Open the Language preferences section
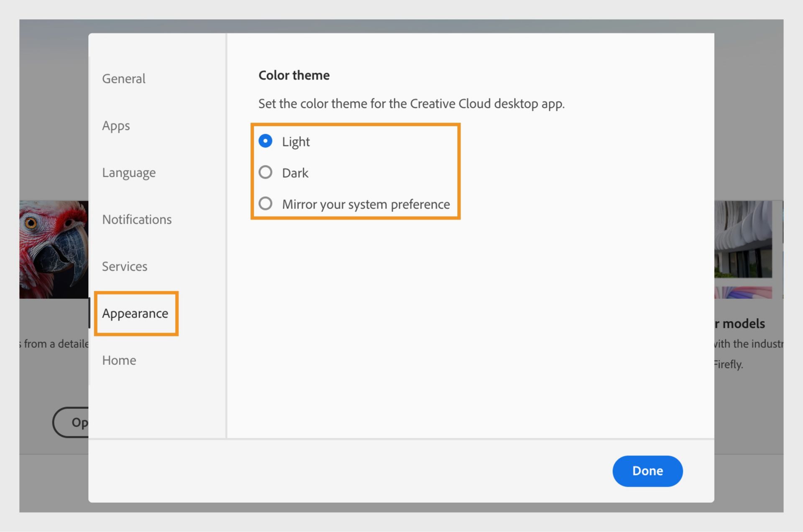This screenshot has width=803, height=532. point(129,172)
